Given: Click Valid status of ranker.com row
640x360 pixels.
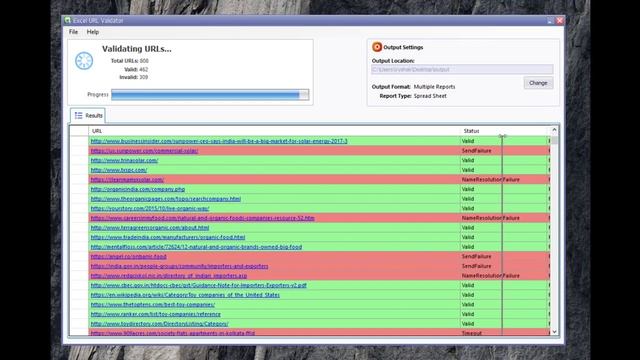Looking at the screenshot, I should coord(468,314).
